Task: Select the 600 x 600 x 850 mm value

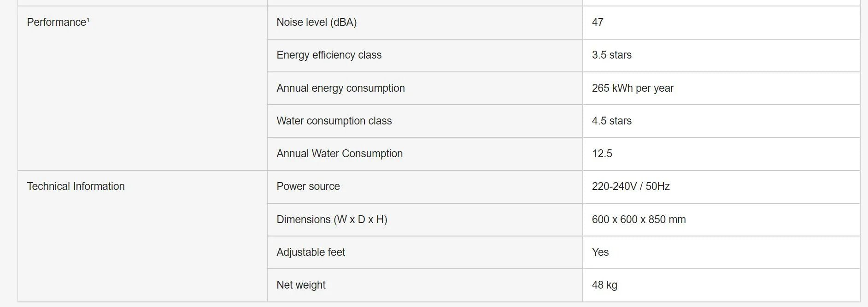Action: coord(639,219)
